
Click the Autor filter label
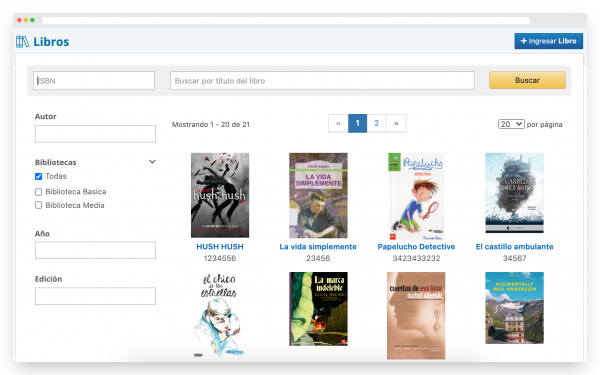[x=46, y=116]
